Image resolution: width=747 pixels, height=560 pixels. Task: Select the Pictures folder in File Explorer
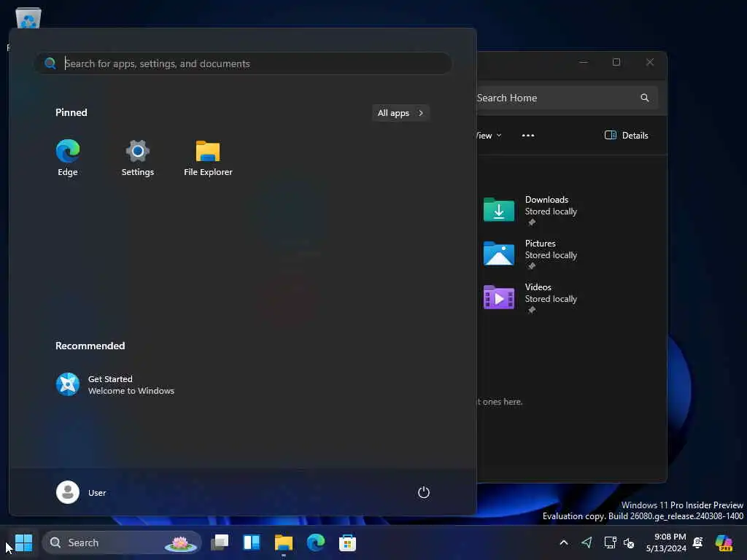pyautogui.click(x=530, y=253)
